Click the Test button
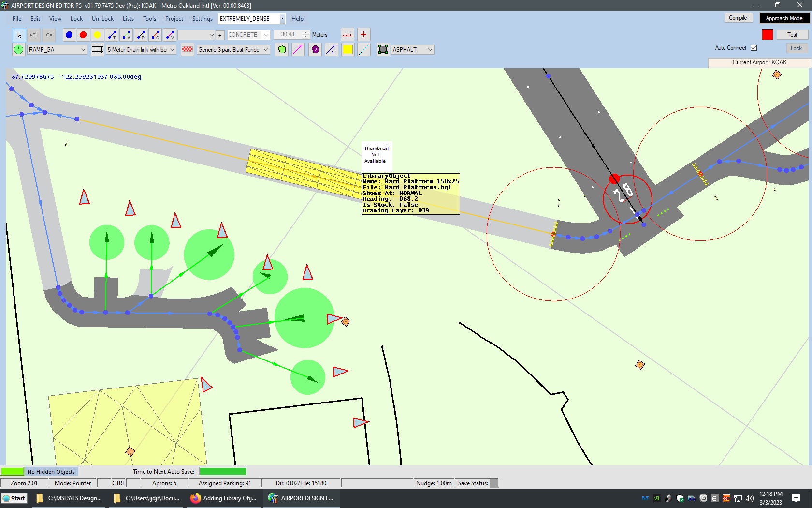Screen dimensions: 812x508 click(x=792, y=35)
